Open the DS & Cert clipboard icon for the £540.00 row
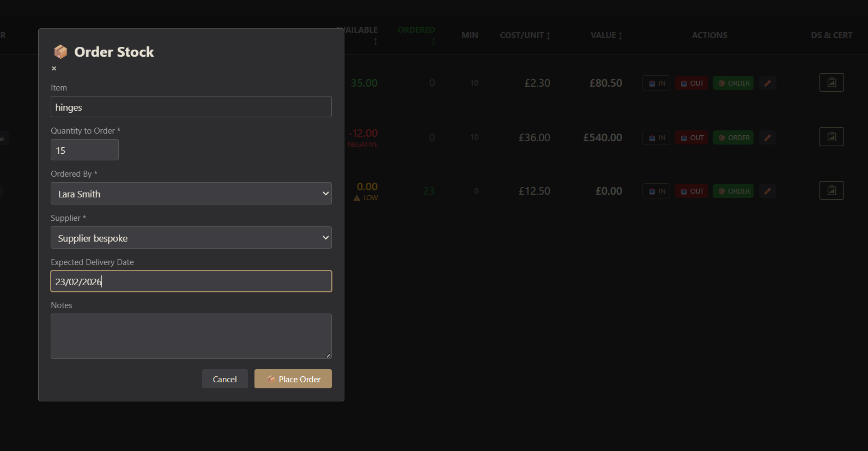 click(x=831, y=137)
